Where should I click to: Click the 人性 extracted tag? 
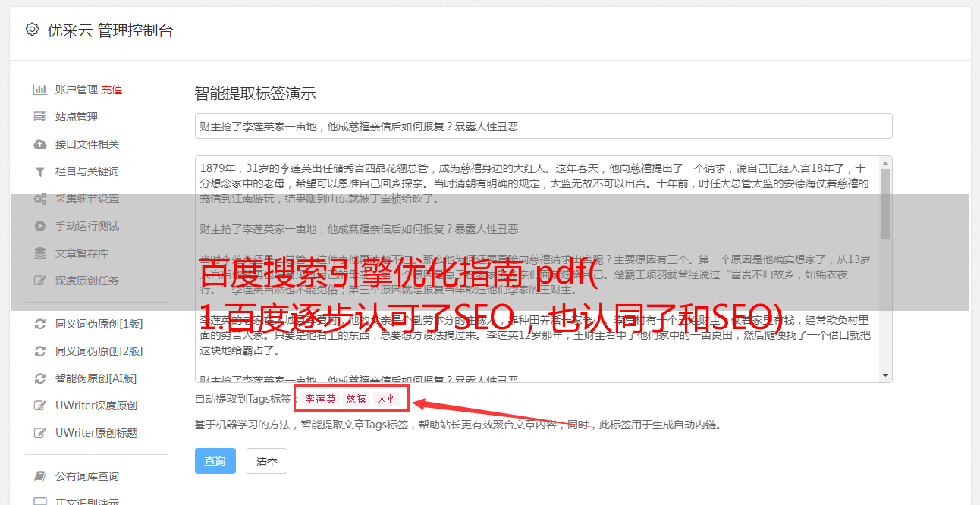tap(387, 399)
